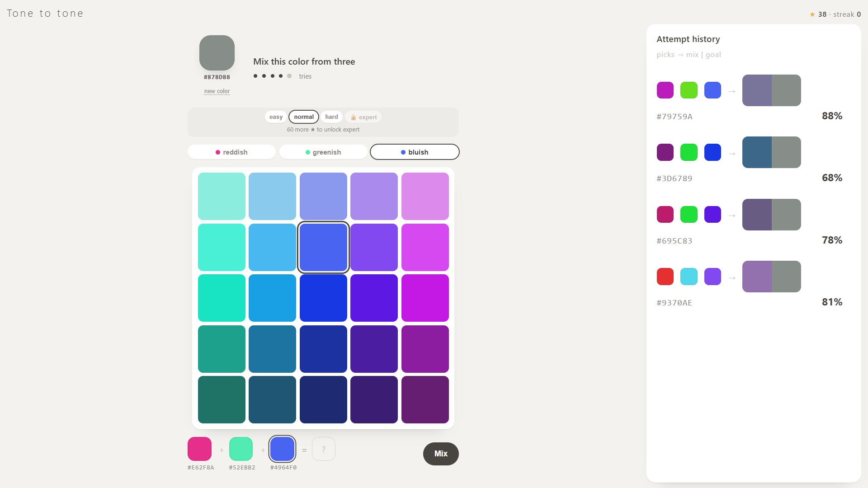
Task: Click the red pick in the 81% attempt
Action: [665, 277]
